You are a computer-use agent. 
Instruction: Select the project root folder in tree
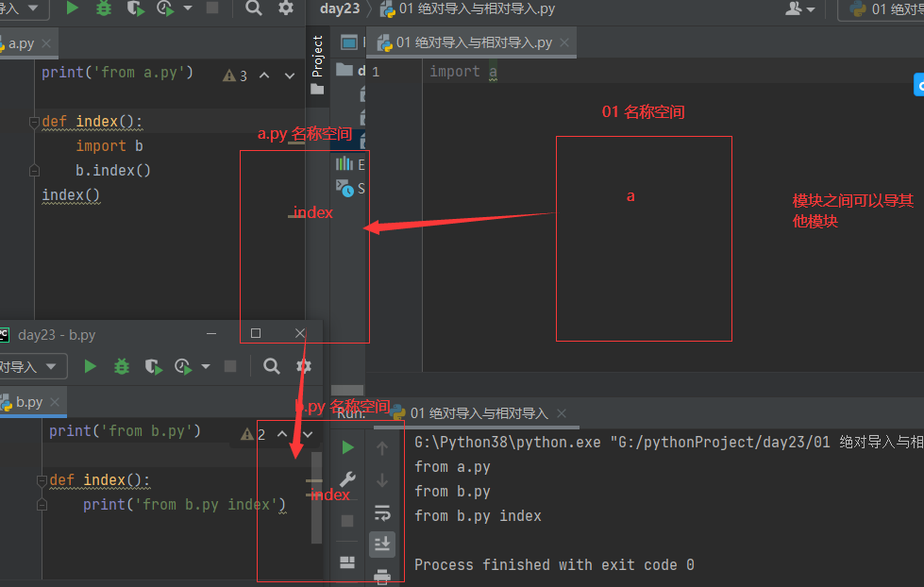point(350,71)
